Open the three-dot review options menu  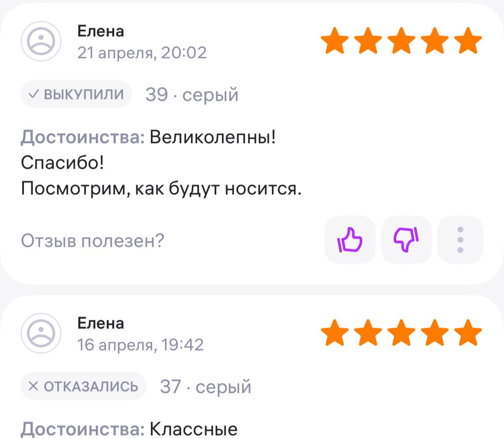pyautogui.click(x=460, y=240)
